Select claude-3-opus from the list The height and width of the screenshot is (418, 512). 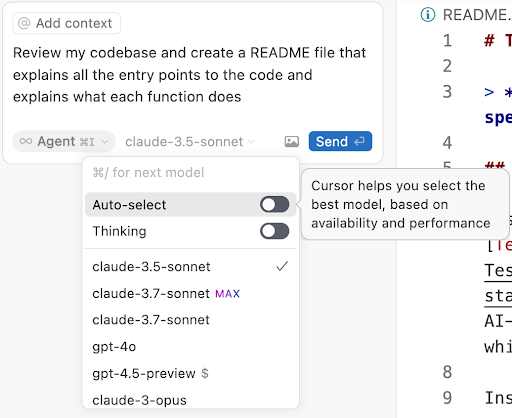tap(191, 400)
